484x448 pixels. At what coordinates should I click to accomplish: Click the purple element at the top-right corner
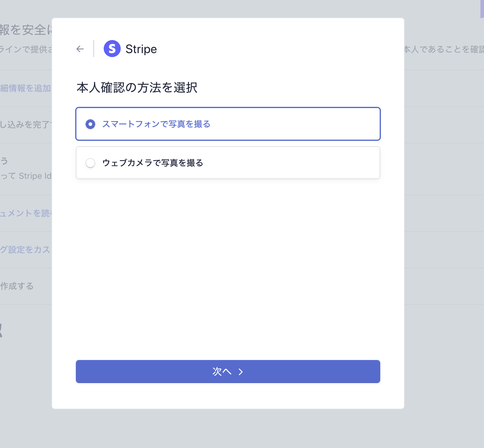482,9
